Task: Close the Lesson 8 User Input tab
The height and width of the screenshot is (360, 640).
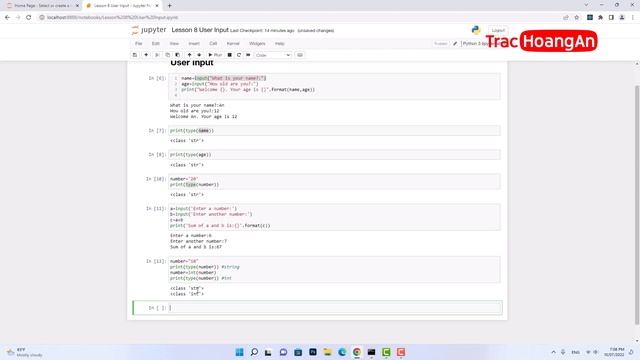Action: click(157, 6)
